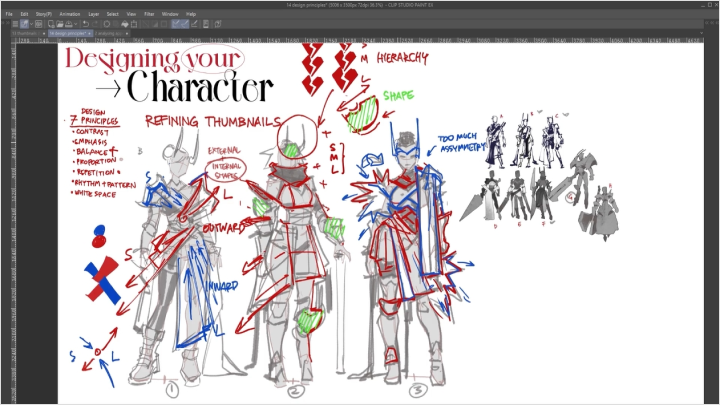Close the 14 design principles tab

pos(90,34)
